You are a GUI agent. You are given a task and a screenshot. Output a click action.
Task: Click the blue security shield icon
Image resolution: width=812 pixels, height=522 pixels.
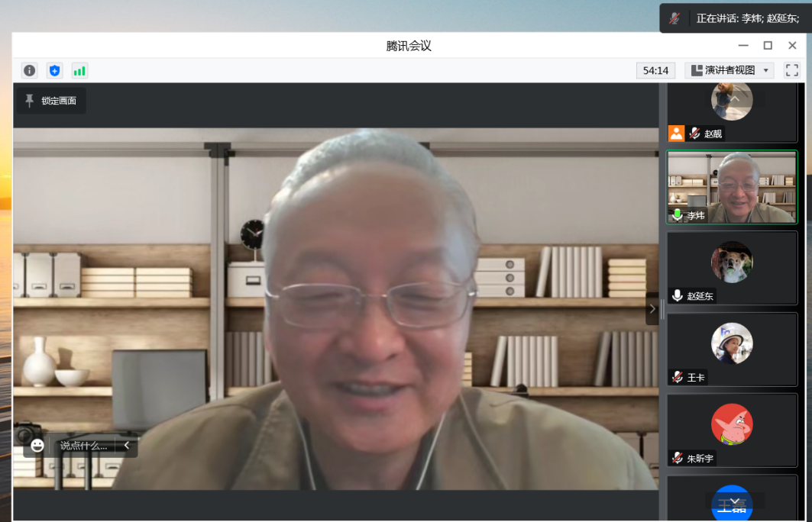(54, 71)
